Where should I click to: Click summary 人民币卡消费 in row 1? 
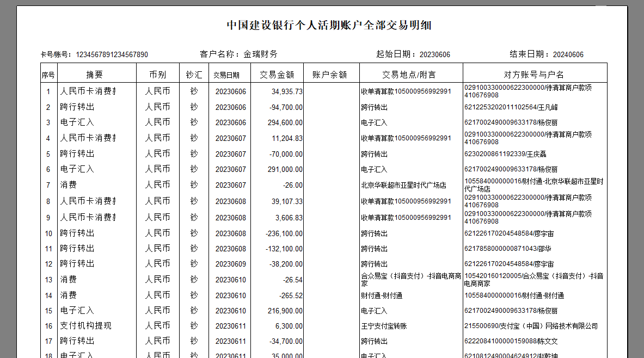(x=88, y=91)
